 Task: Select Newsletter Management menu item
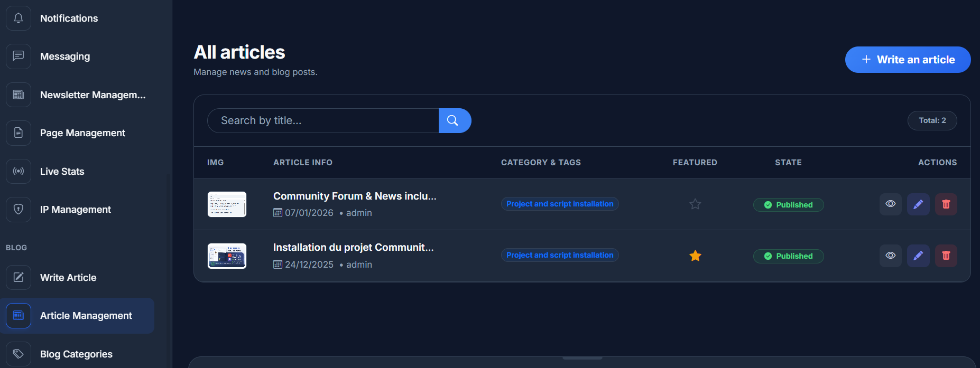(93, 95)
